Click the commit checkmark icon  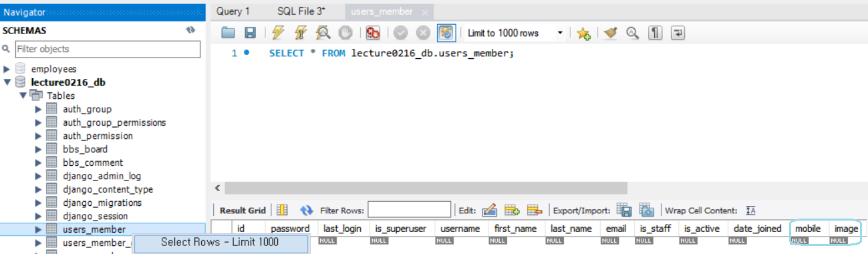coord(401,33)
